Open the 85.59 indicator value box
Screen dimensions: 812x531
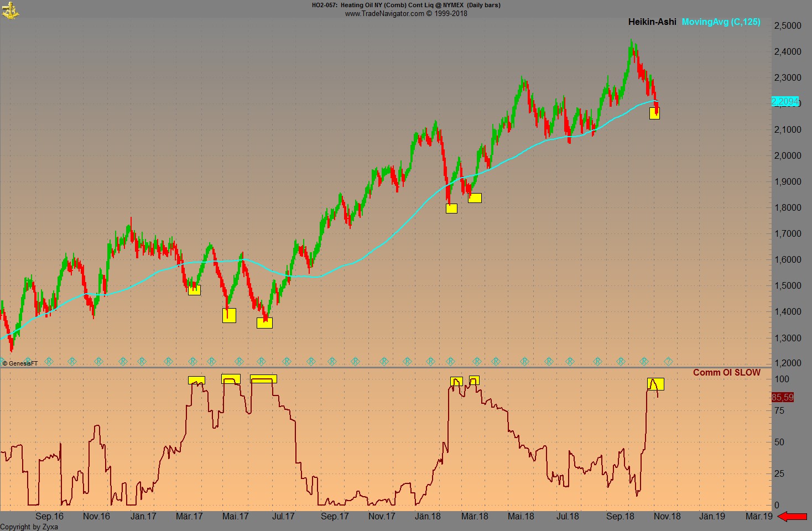coord(782,397)
